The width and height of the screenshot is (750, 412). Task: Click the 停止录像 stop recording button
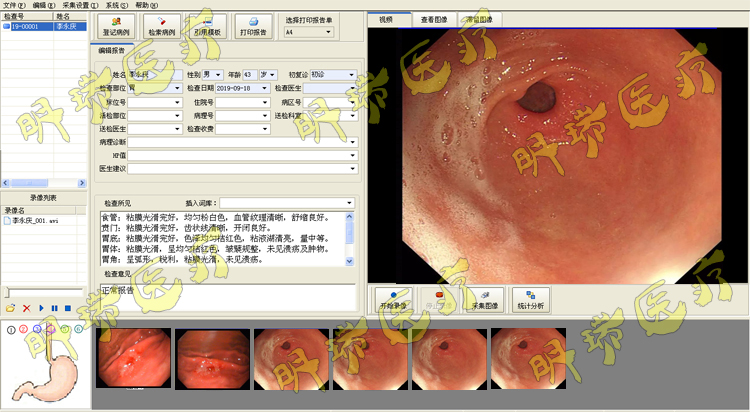439,300
